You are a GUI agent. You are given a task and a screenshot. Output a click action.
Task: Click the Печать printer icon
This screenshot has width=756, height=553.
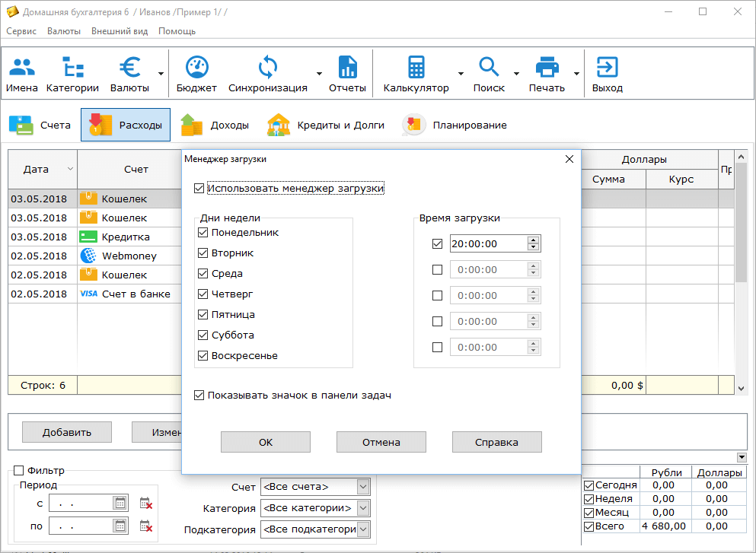[547, 75]
